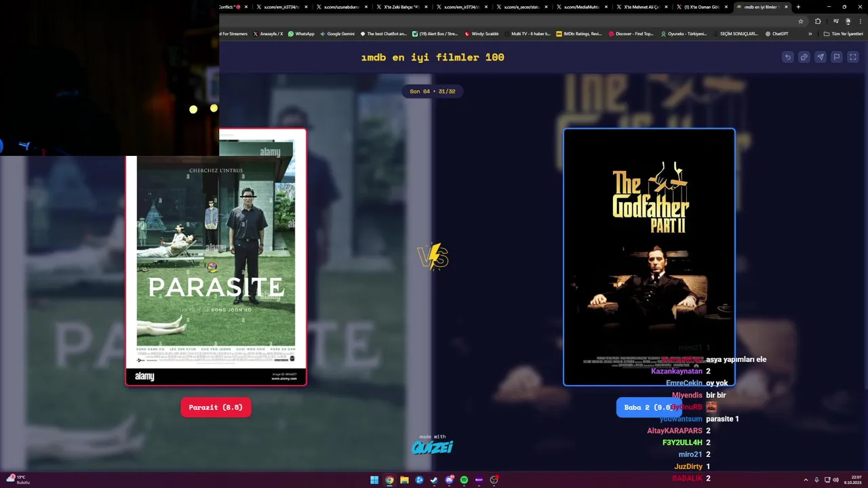This screenshot has width=868, height=488.
Task: Click the similar quizzes shapes icon
Action: tap(804, 57)
